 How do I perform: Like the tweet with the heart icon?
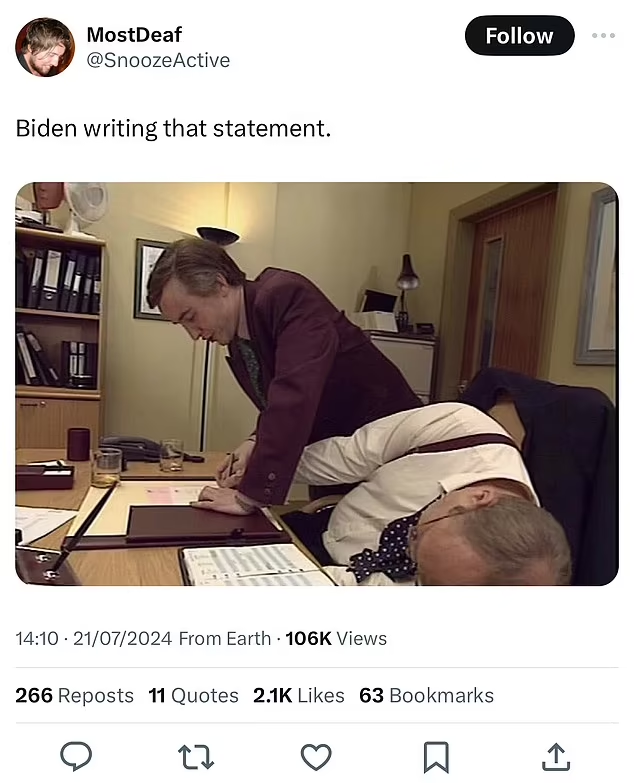(316, 757)
